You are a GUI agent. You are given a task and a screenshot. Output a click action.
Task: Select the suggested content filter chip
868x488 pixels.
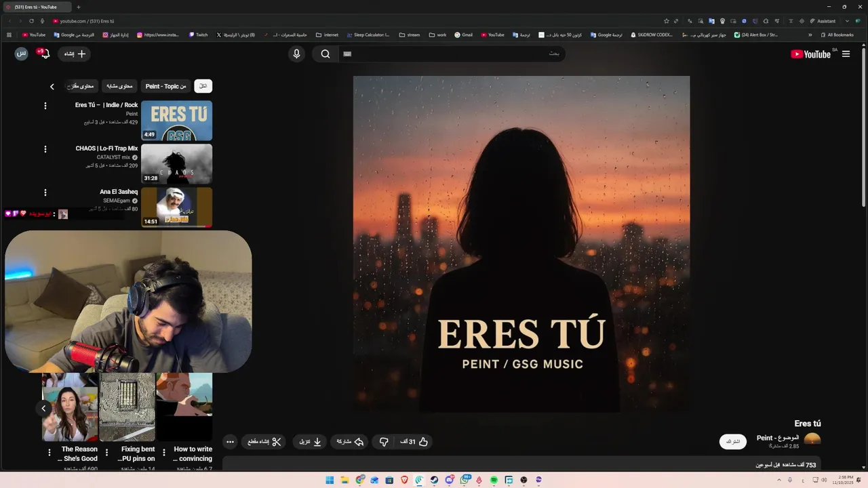[81, 86]
